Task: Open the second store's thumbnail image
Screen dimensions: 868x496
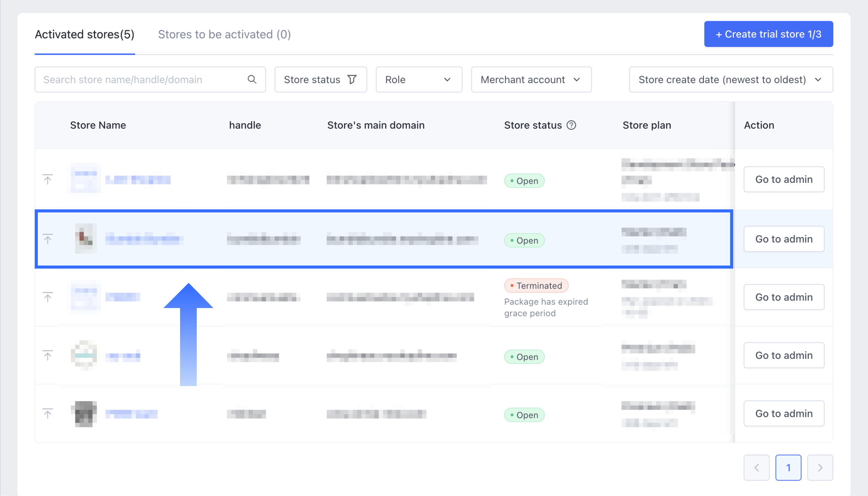Action: pos(85,238)
